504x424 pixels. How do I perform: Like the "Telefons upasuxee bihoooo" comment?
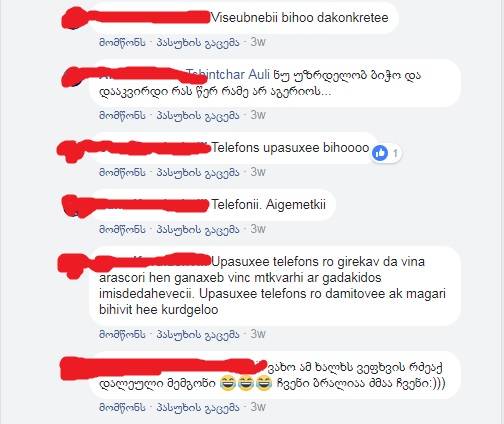click(x=122, y=172)
